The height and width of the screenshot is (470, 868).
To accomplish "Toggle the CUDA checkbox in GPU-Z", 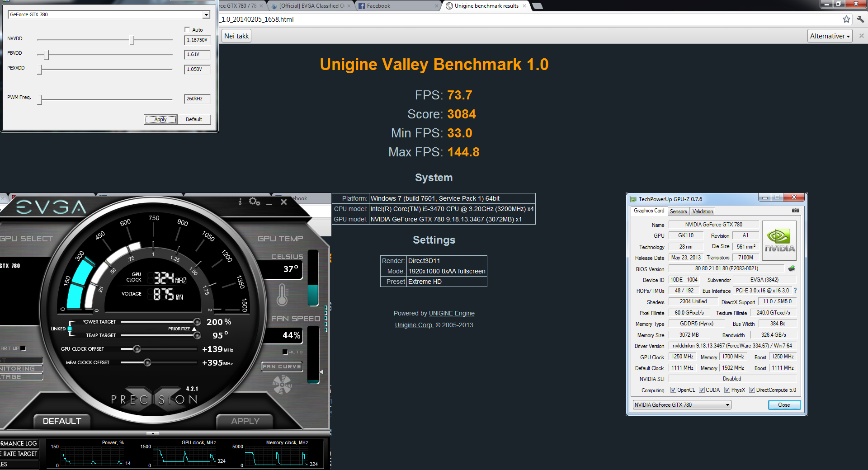I will [x=702, y=390].
